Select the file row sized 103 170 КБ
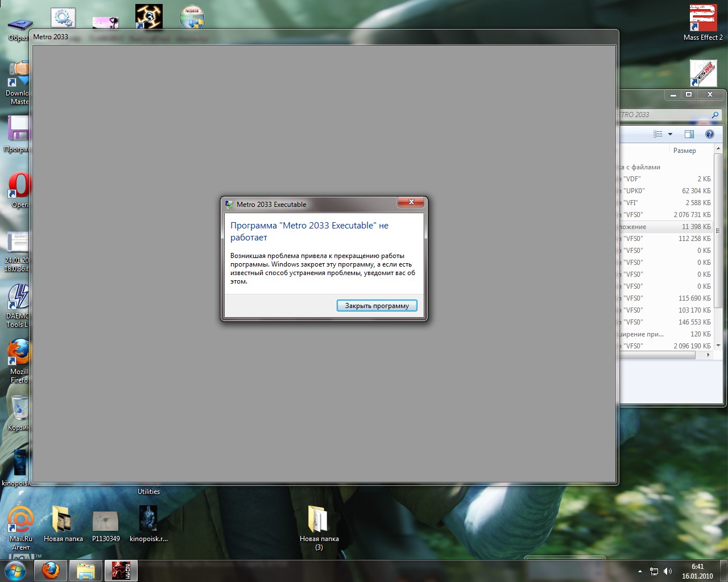The image size is (728, 582). [665, 310]
